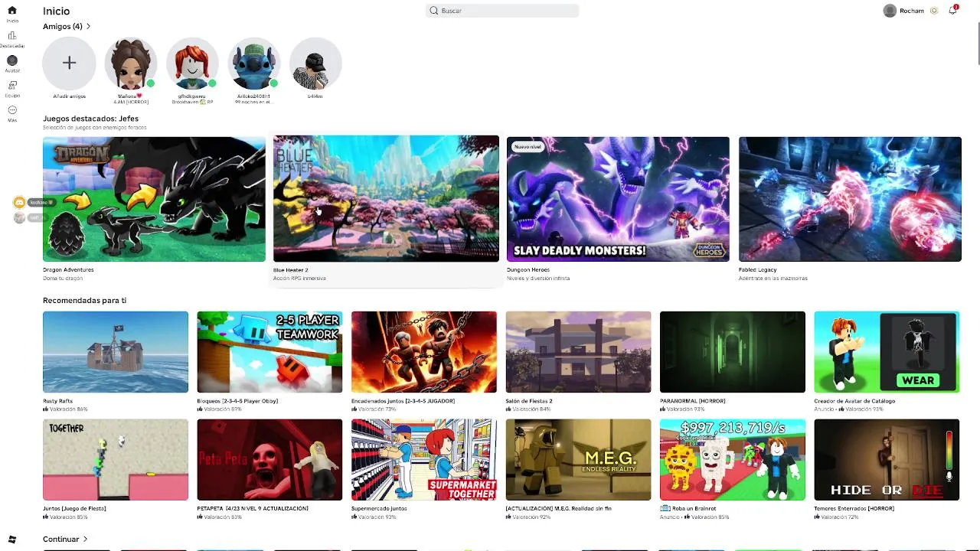Click the Dragon Adventures title link
980x551 pixels.
pyautogui.click(x=68, y=269)
